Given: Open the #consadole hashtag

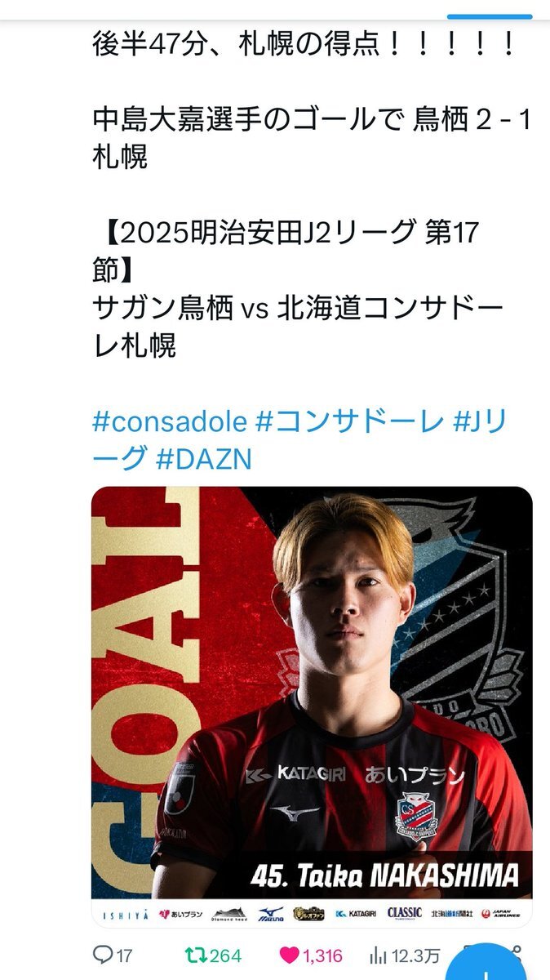Looking at the screenshot, I should 169,421.
